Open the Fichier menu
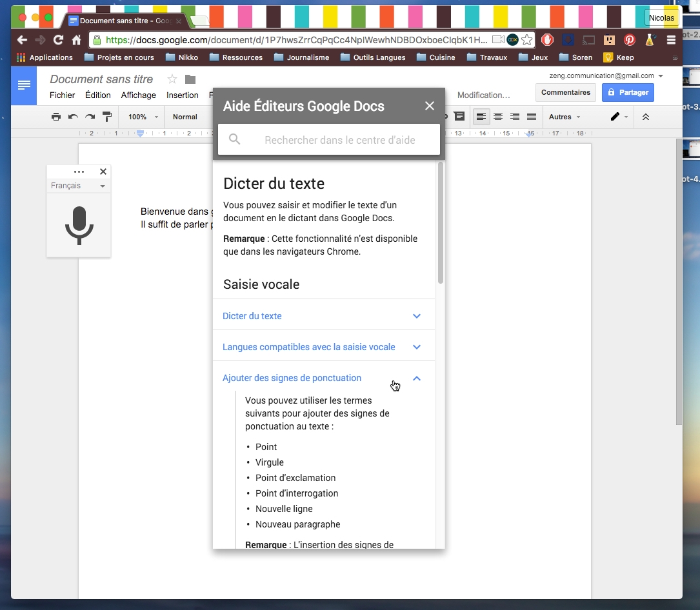The image size is (700, 610). 62,95
